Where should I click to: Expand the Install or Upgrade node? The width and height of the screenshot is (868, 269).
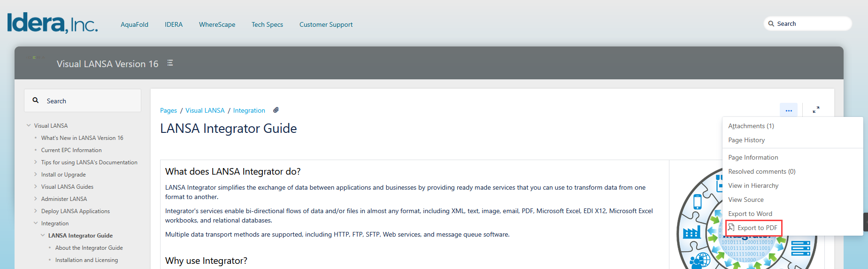(36, 174)
